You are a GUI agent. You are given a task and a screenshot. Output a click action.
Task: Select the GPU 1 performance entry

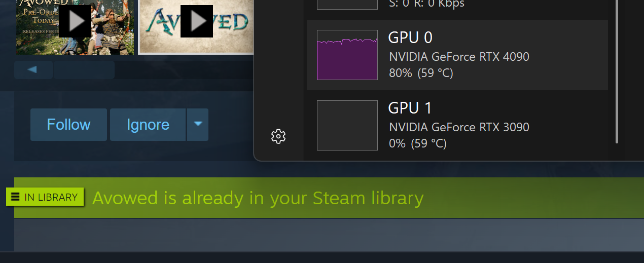457,126
